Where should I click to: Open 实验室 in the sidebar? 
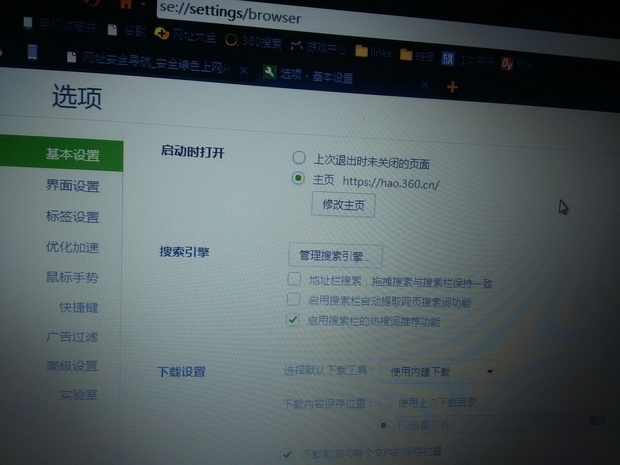click(x=78, y=394)
